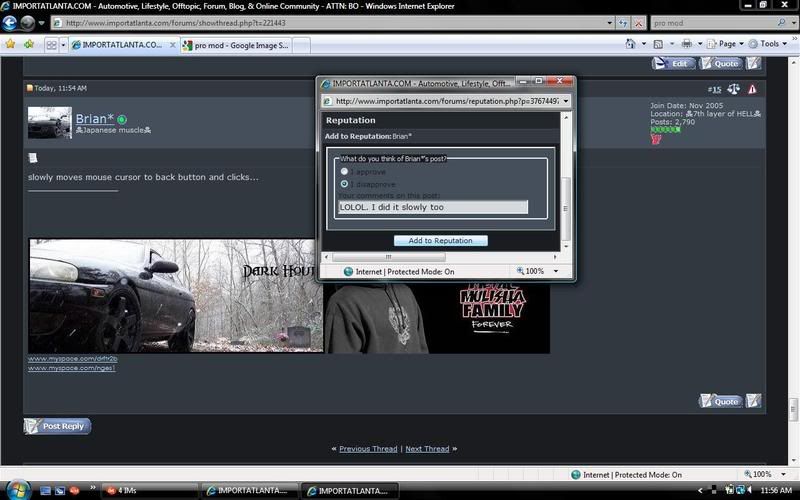Click the Stop loading X icon
Image resolution: width=800 pixels, height=500 pixels.
click(x=639, y=23)
